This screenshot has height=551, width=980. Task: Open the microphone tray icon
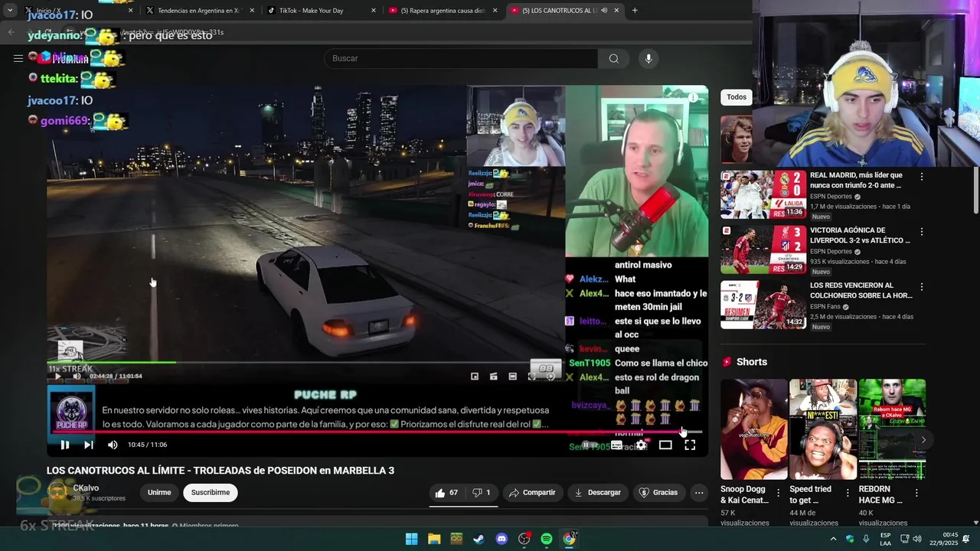click(x=866, y=539)
